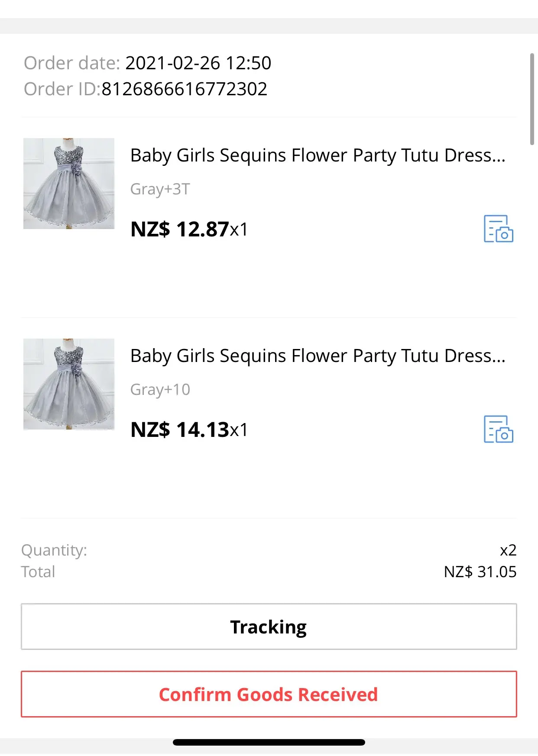Screen dimensions: 538x756
Task: Select the Gray+3T variant text
Action: click(x=160, y=189)
